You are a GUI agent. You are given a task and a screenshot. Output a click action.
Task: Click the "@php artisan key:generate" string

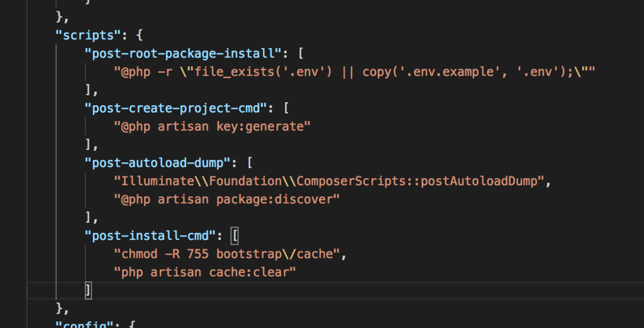pyautogui.click(x=212, y=126)
